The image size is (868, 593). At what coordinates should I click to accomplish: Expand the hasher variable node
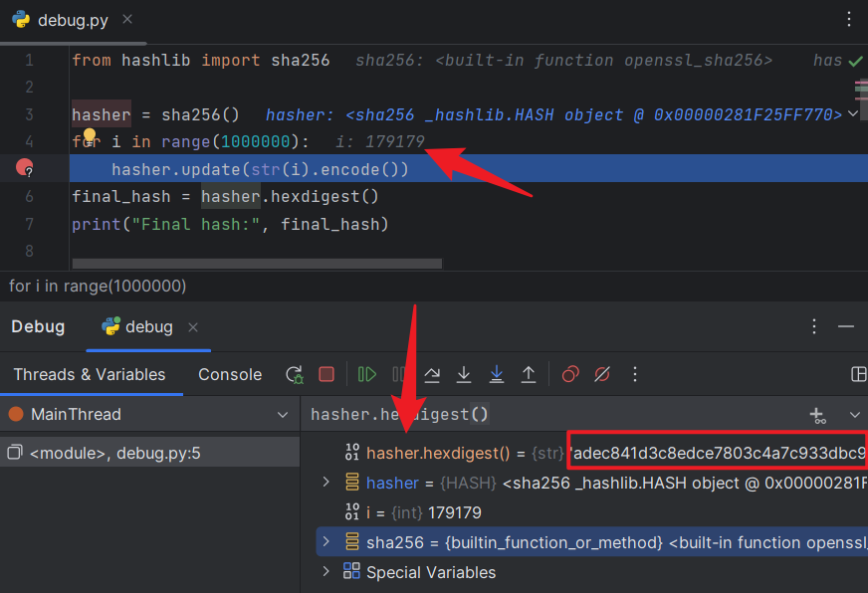tap(325, 483)
